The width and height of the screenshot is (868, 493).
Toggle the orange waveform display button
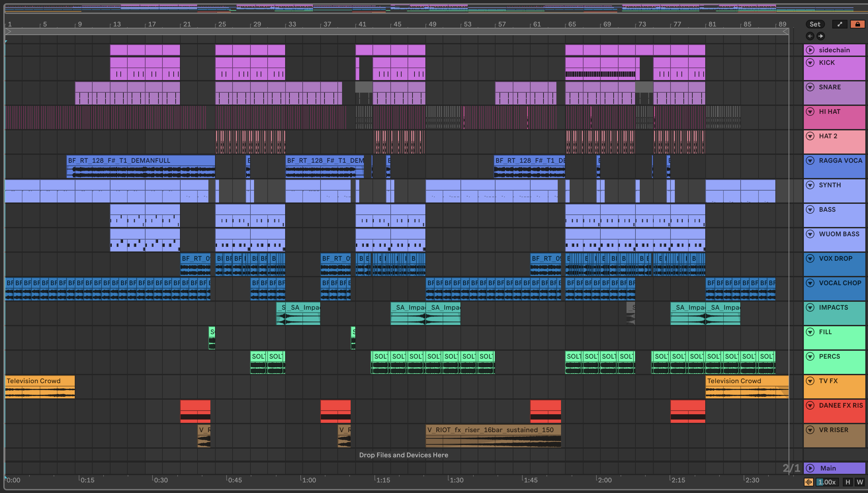(x=808, y=482)
